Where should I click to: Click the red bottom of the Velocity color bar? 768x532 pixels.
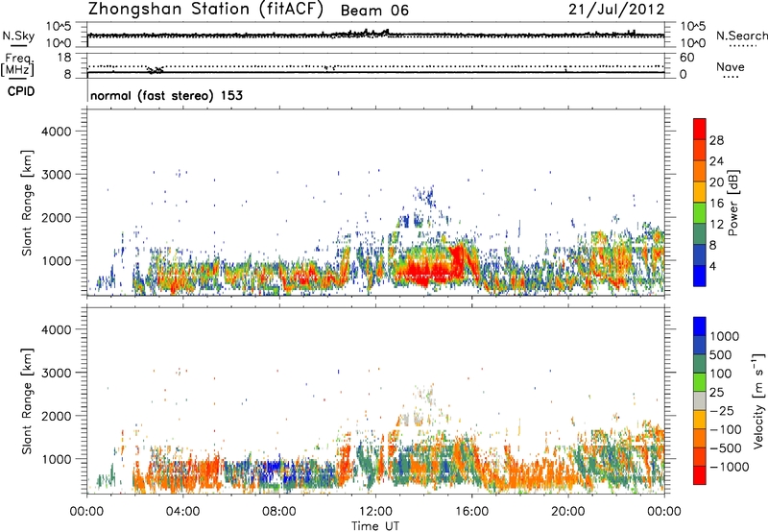click(700, 476)
